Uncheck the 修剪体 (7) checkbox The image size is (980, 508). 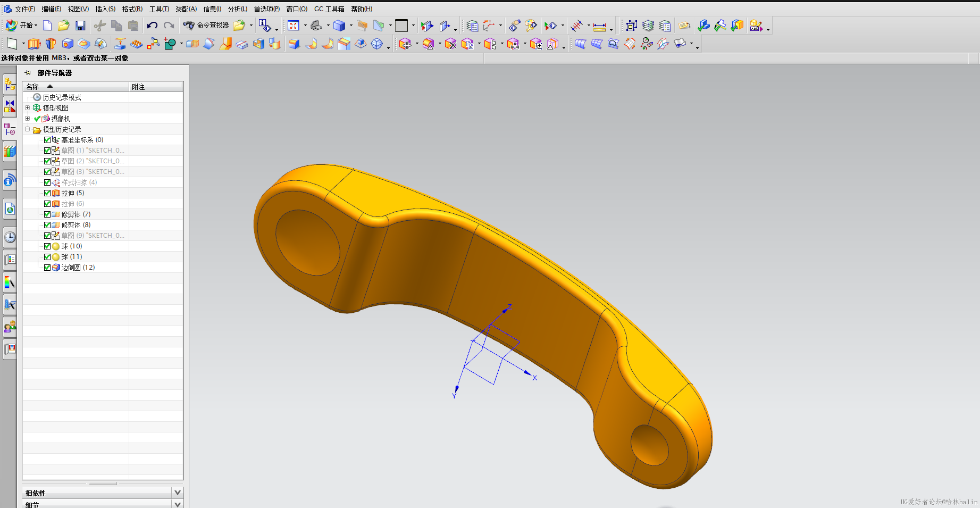[x=47, y=214]
